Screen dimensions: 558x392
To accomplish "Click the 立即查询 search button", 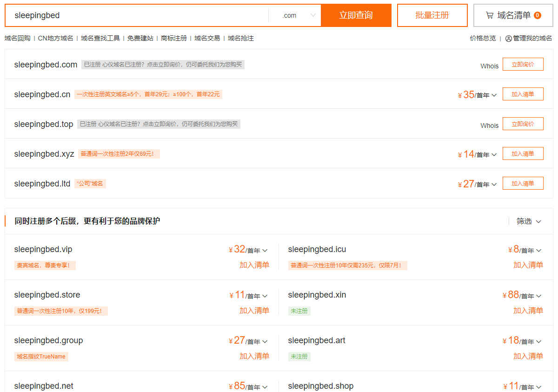I will click(356, 15).
